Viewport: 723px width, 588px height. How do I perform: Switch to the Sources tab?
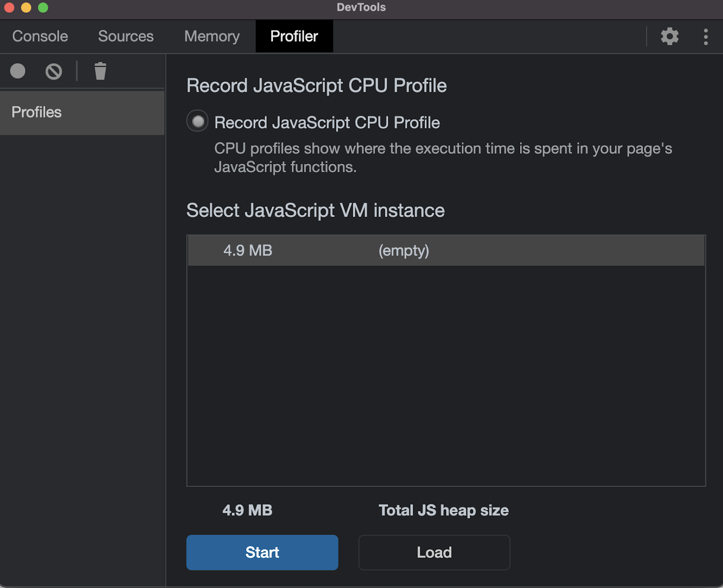[x=126, y=36]
